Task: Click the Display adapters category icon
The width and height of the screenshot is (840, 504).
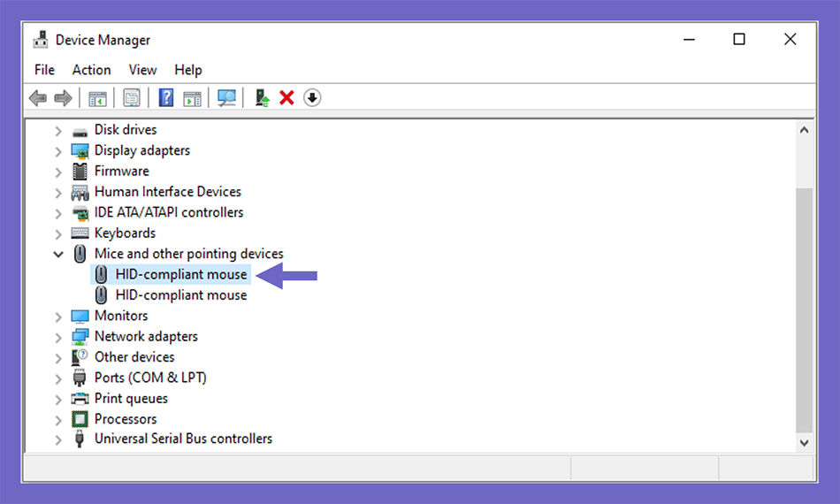Action: [80, 151]
